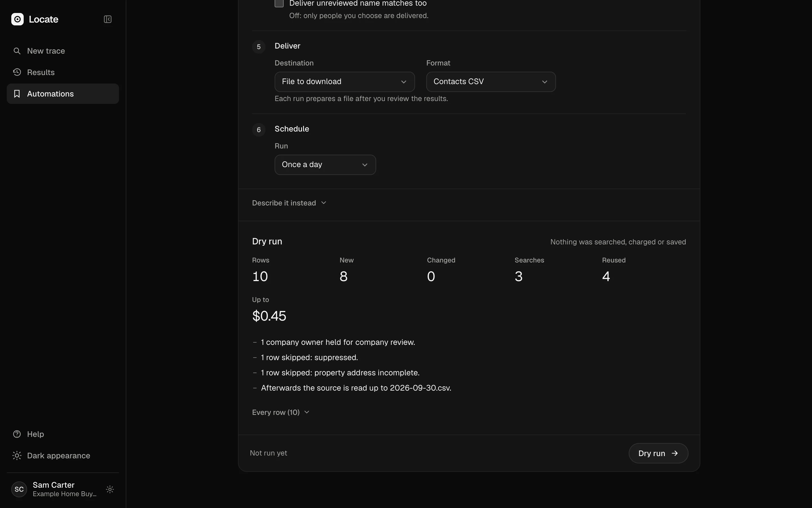The height and width of the screenshot is (508, 812).
Task: Click the Locate logo icon
Action: tap(17, 19)
